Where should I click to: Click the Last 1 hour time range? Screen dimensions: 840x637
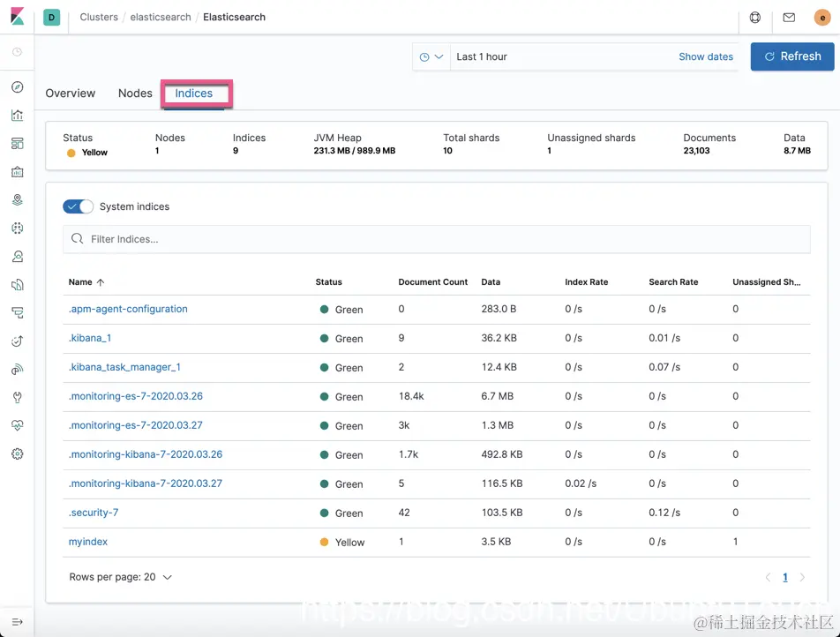pos(482,56)
